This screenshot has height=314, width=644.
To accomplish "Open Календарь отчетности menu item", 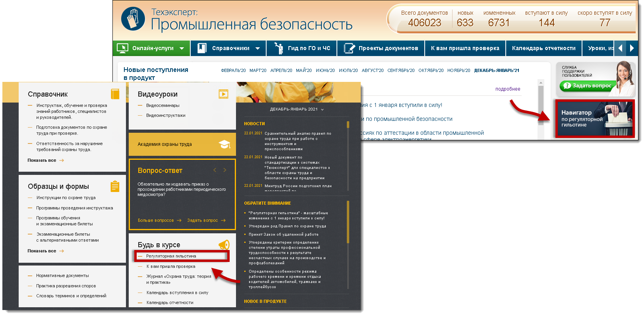I will pos(543,48).
